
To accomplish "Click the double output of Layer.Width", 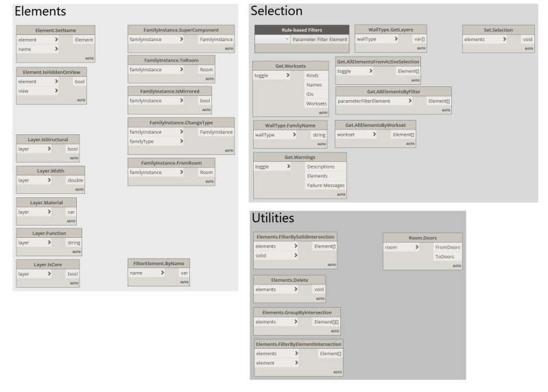I will pos(75,180).
